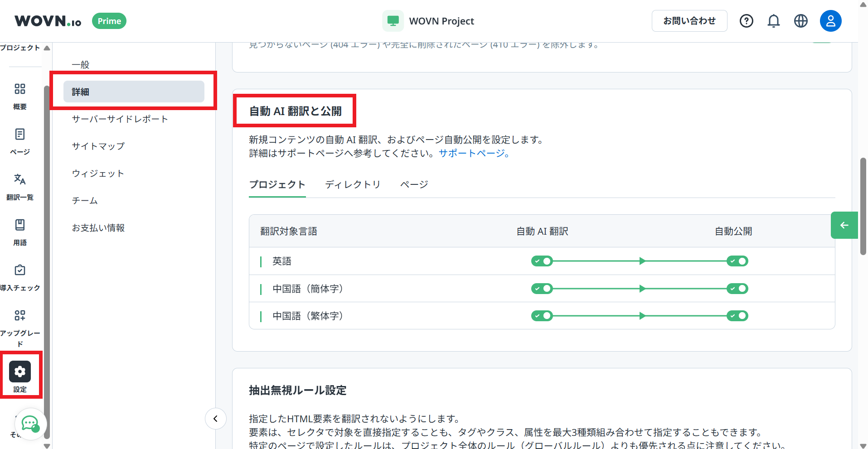
Task: Open the 翻訳一覧 translation list
Action: (19, 186)
